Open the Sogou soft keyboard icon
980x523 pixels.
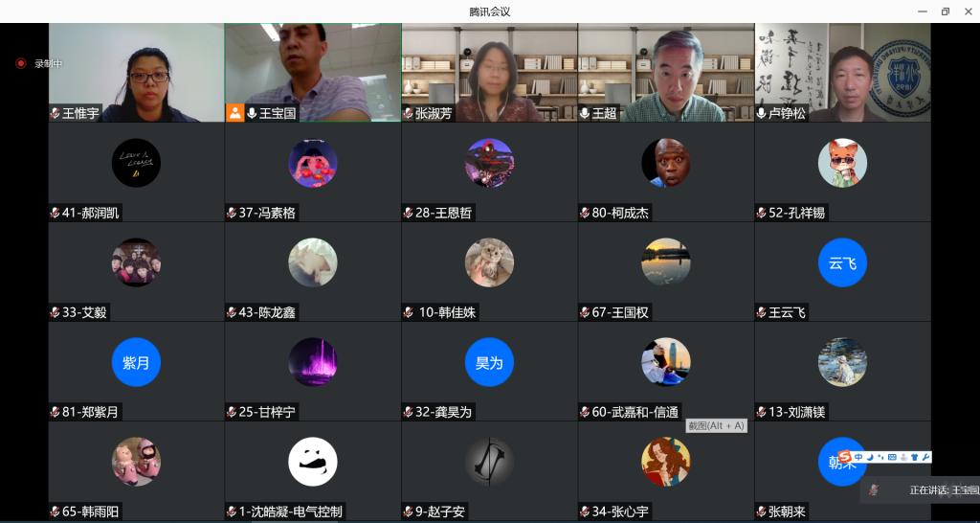892,457
